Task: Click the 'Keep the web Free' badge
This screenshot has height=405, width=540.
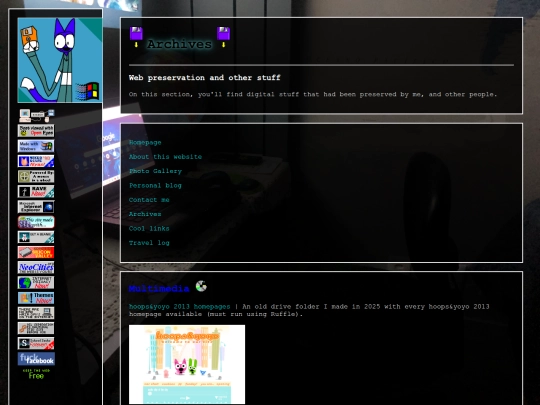Action: tap(36, 374)
